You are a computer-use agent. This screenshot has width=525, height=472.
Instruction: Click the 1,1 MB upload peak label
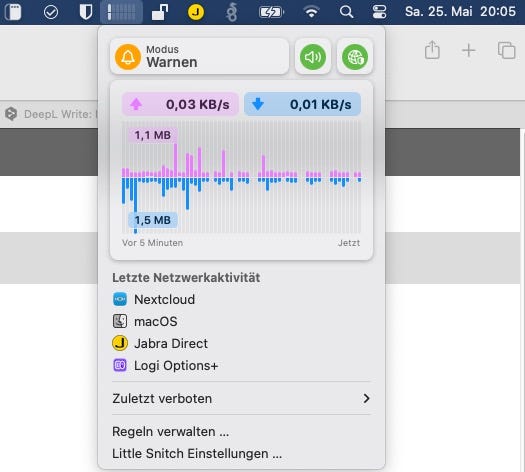click(153, 135)
